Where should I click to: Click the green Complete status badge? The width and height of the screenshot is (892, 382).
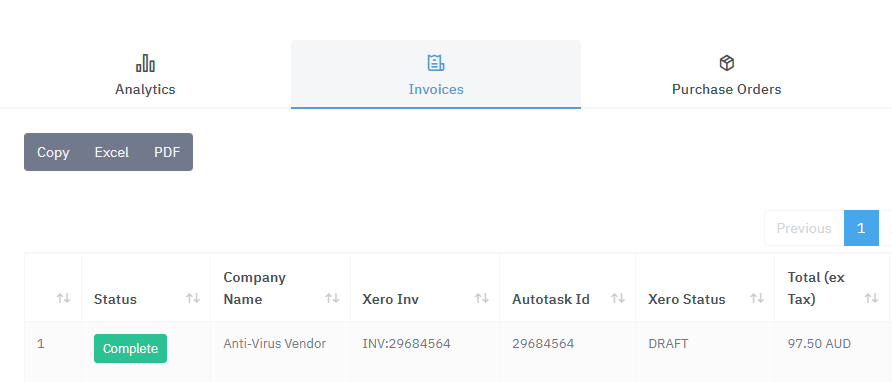(130, 348)
